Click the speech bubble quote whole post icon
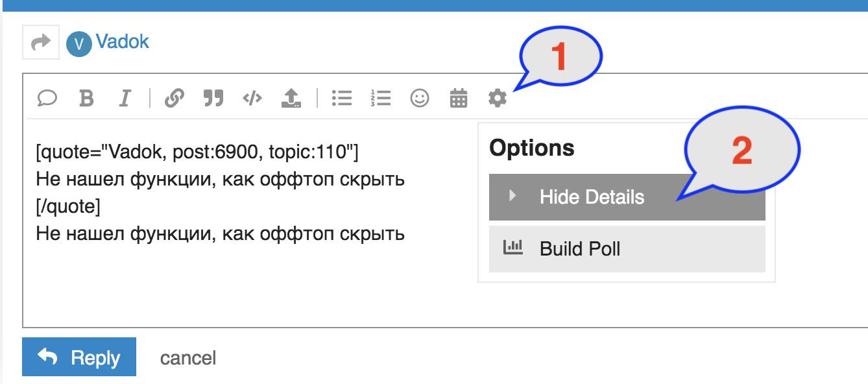 click(x=47, y=98)
